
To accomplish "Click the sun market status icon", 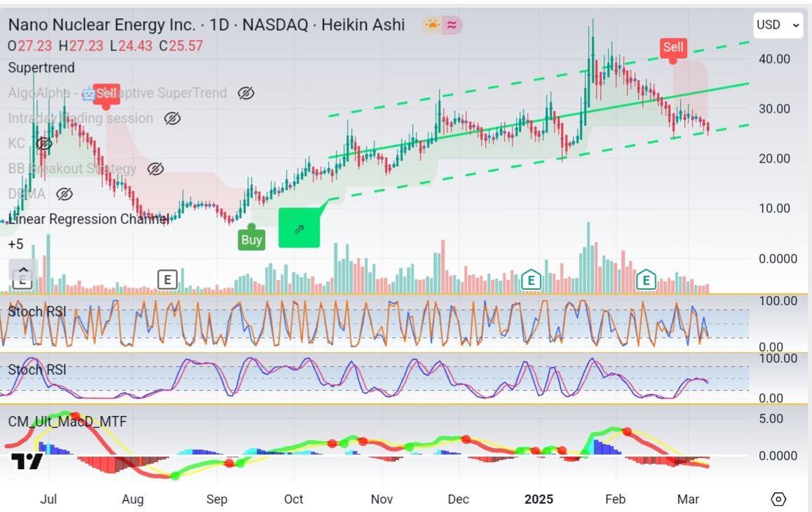I will [432, 25].
